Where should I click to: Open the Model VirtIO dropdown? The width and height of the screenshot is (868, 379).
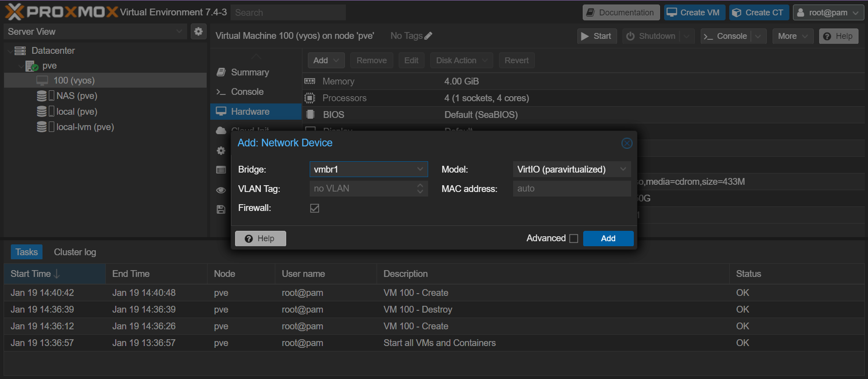click(623, 169)
